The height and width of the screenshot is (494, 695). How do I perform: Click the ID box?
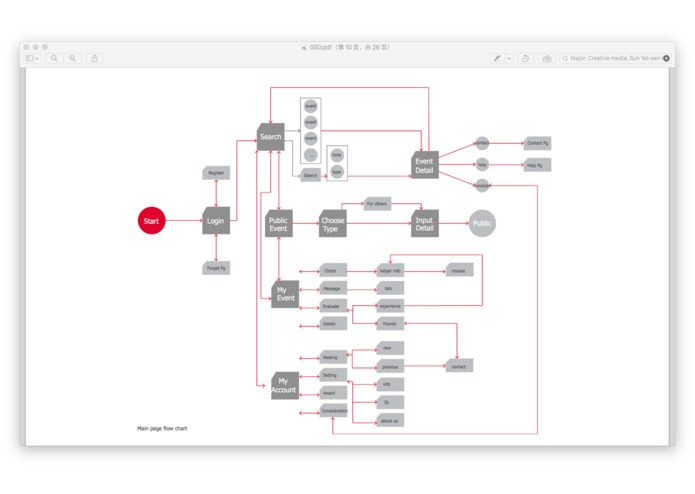[390, 402]
